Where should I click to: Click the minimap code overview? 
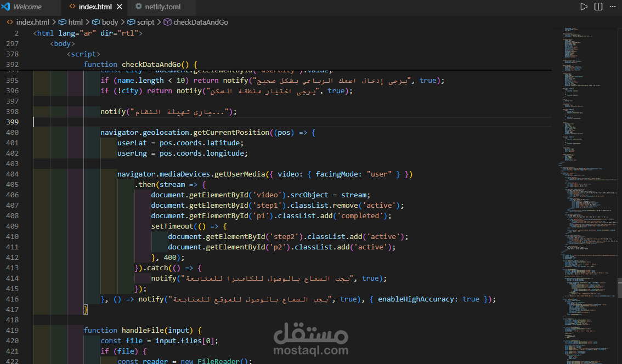pyautogui.click(x=589, y=195)
